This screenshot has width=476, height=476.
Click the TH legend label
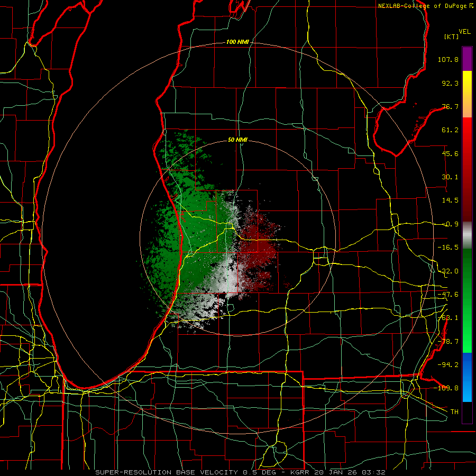click(454, 411)
